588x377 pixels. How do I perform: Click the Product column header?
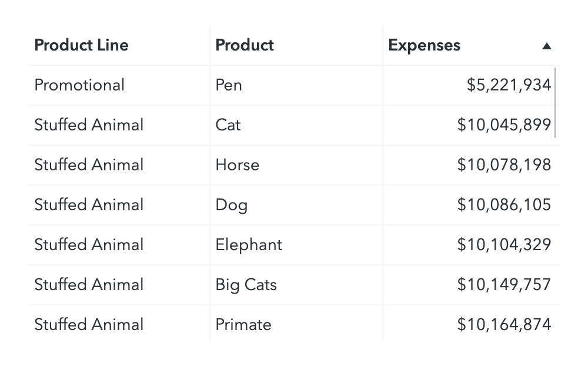[x=245, y=45]
